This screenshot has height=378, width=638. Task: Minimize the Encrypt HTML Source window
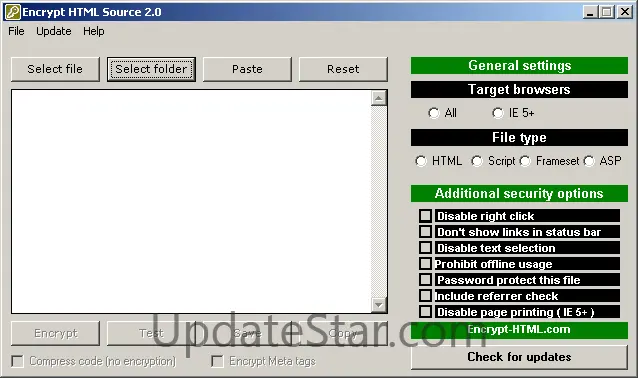pos(590,12)
